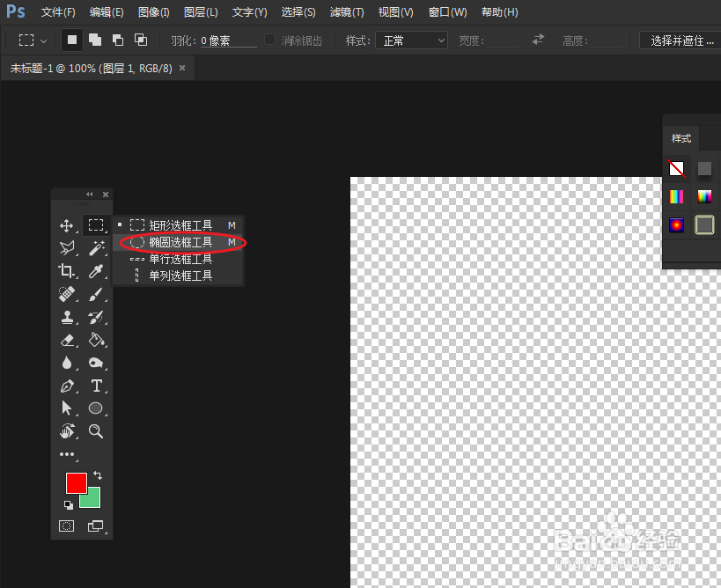Click the 高度 height input field
Screen dimensions: 721x588
[606, 40]
